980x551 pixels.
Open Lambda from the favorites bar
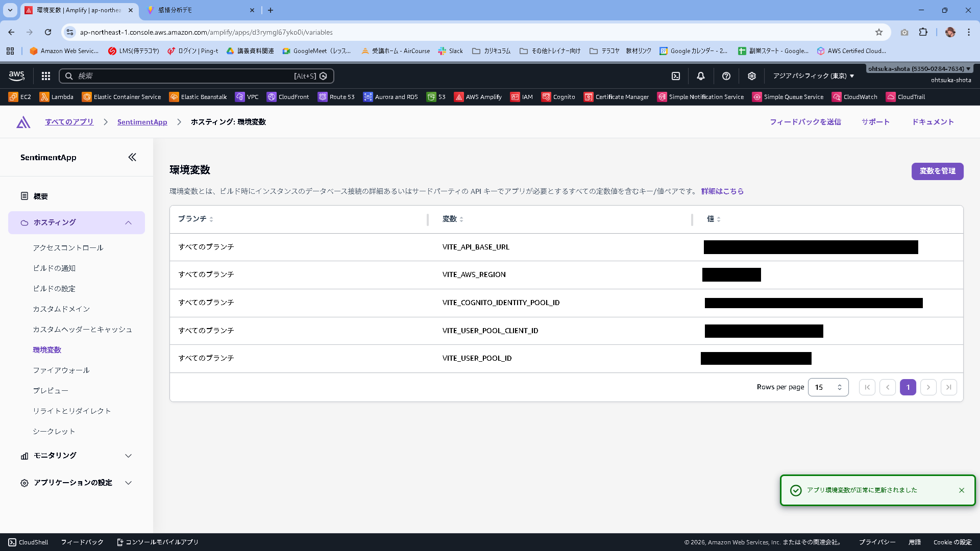click(x=57, y=97)
